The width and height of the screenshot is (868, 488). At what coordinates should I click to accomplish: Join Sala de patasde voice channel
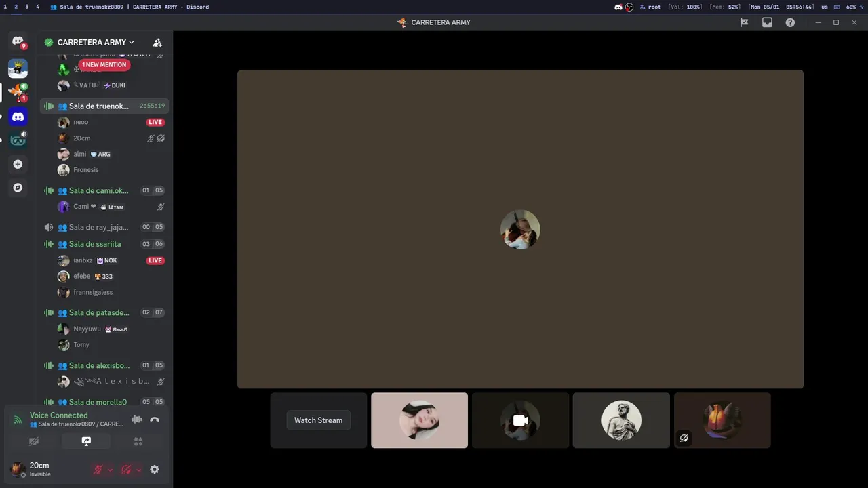(x=104, y=312)
